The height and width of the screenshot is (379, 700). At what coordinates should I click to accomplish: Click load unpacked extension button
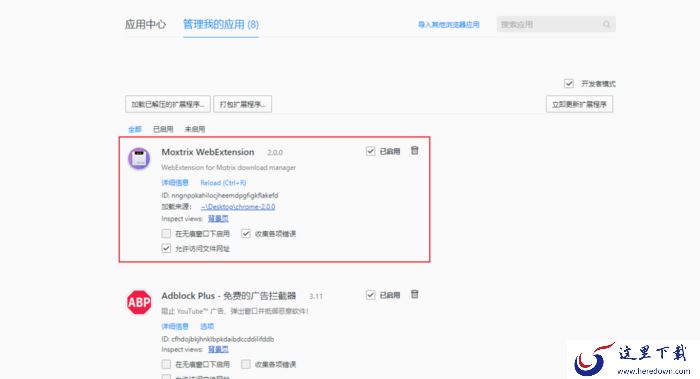tap(168, 104)
